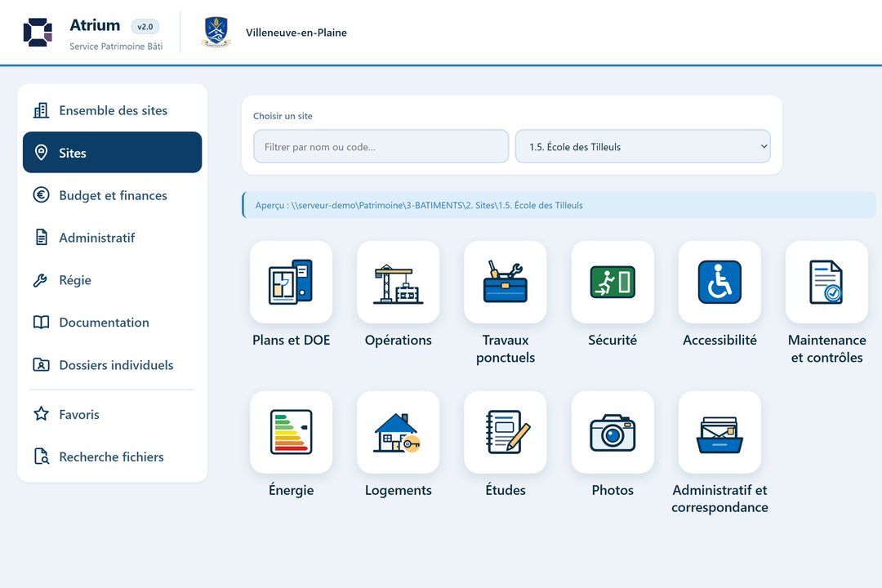Click the star icon beside Favoris
Viewport: 882px width, 588px height.
tap(41, 414)
